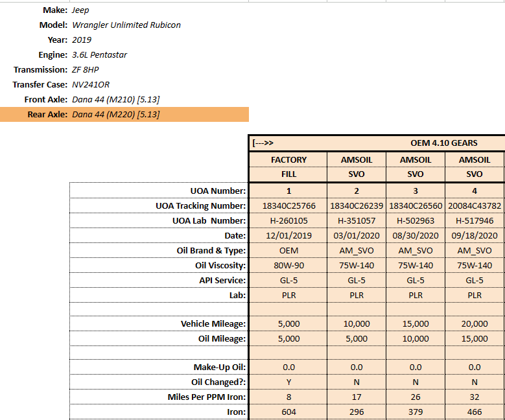Click the 'FACTORY' column header cell
Screen dimensions: 505x420
[288, 159]
